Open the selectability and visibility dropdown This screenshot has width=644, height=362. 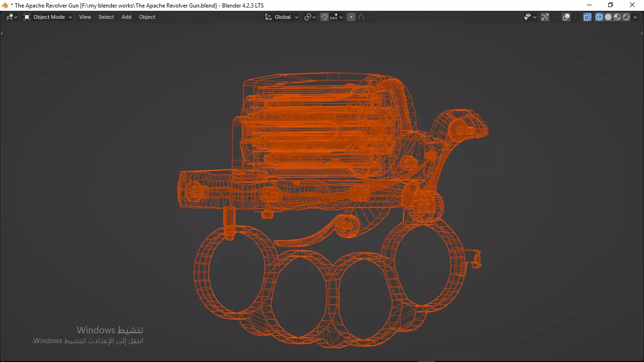tap(530, 17)
